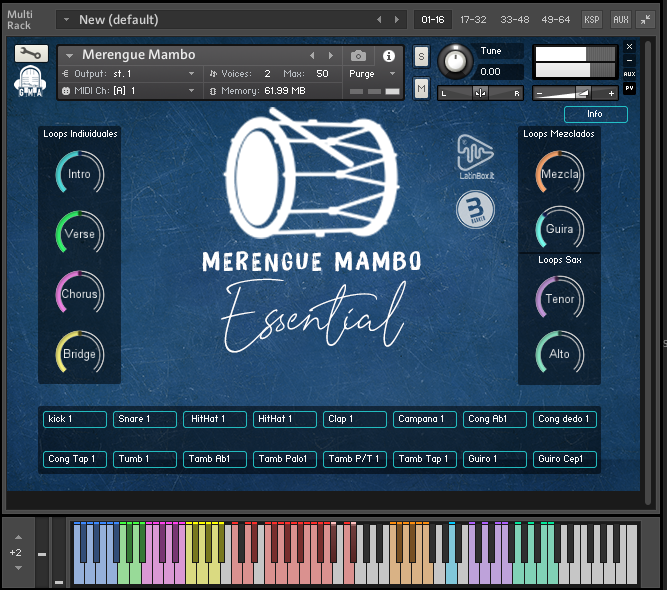Viewport: 667px width, 590px height.
Task: Click the Snare 1 pad button
Action: tap(145, 419)
